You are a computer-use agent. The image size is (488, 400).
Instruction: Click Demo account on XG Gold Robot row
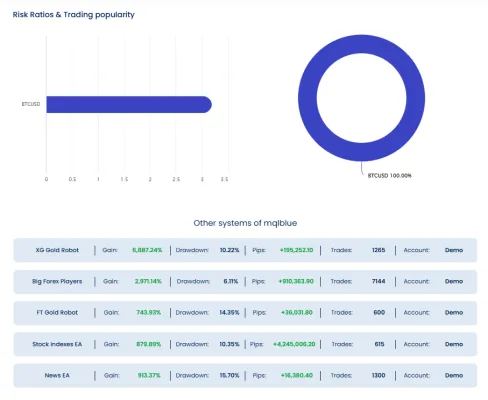[x=454, y=250]
